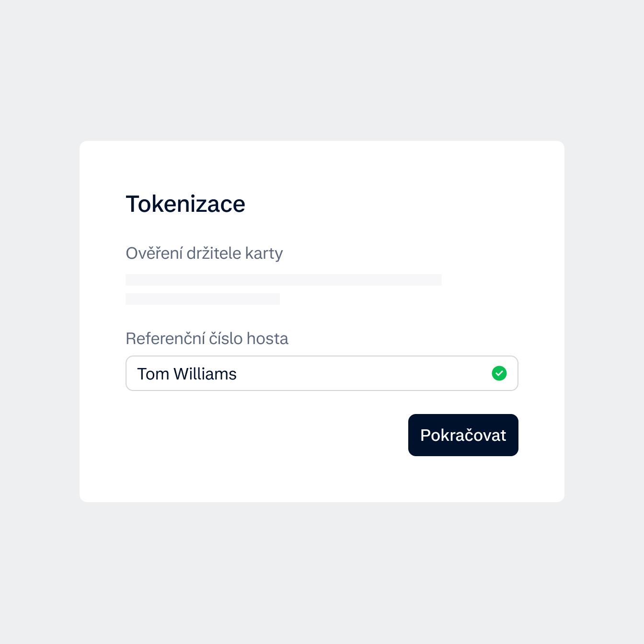
Task: Click the rounded border of the reference input
Action: click(322, 356)
